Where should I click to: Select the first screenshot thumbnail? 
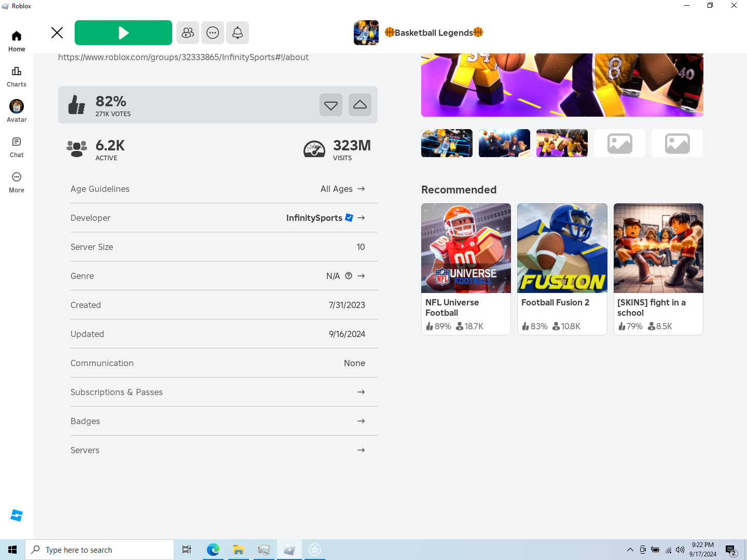point(447,143)
